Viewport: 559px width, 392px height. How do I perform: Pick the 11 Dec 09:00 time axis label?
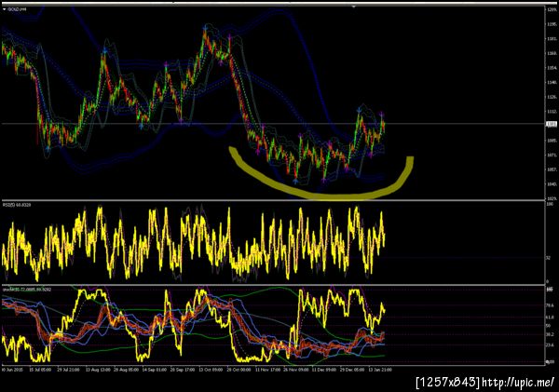click(x=323, y=370)
